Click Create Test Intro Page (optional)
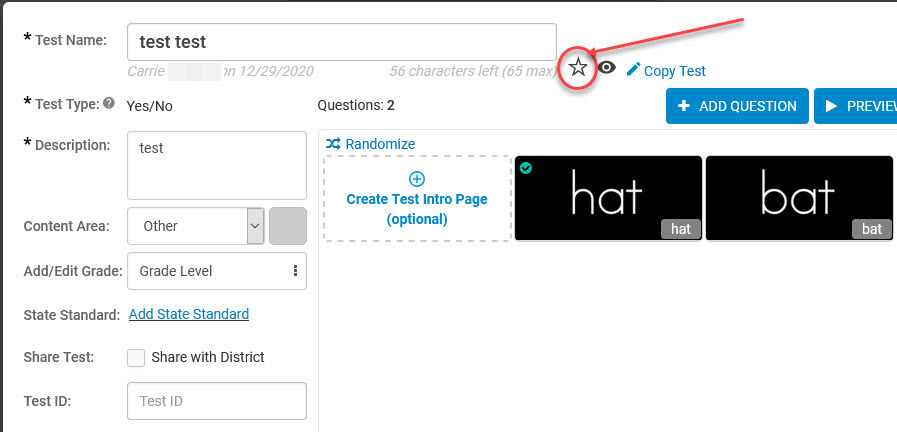The image size is (897, 432). [417, 209]
